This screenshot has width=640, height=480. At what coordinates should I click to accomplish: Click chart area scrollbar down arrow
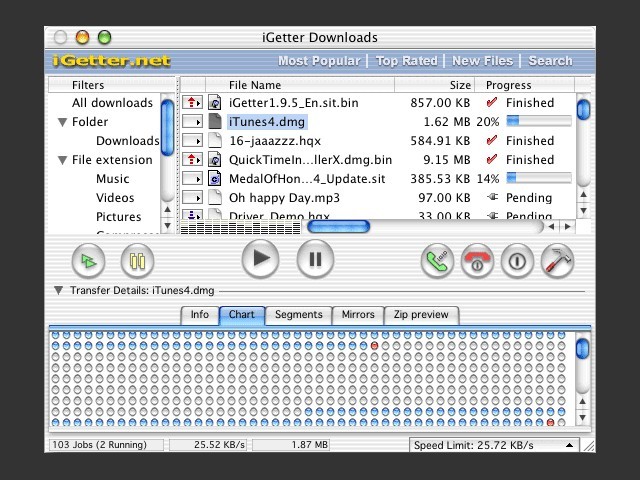[x=583, y=417]
